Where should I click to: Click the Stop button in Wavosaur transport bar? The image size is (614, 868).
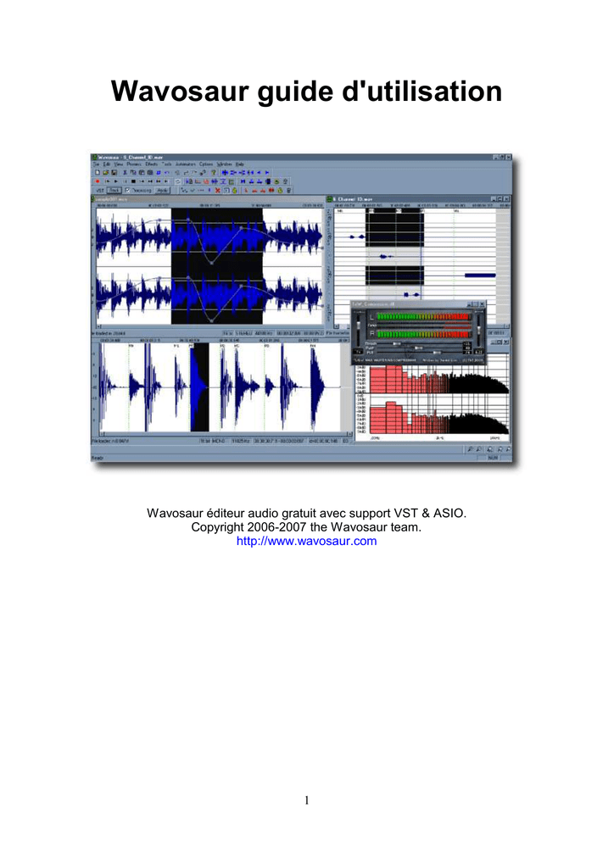tap(133, 181)
